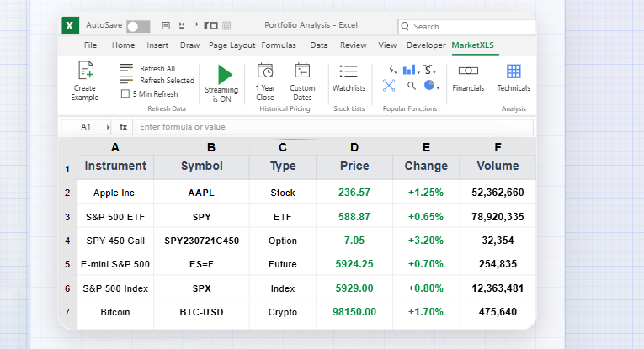Click the Search box in title bar
Image resolution: width=644 pixels, height=349 pixels.
(x=466, y=26)
